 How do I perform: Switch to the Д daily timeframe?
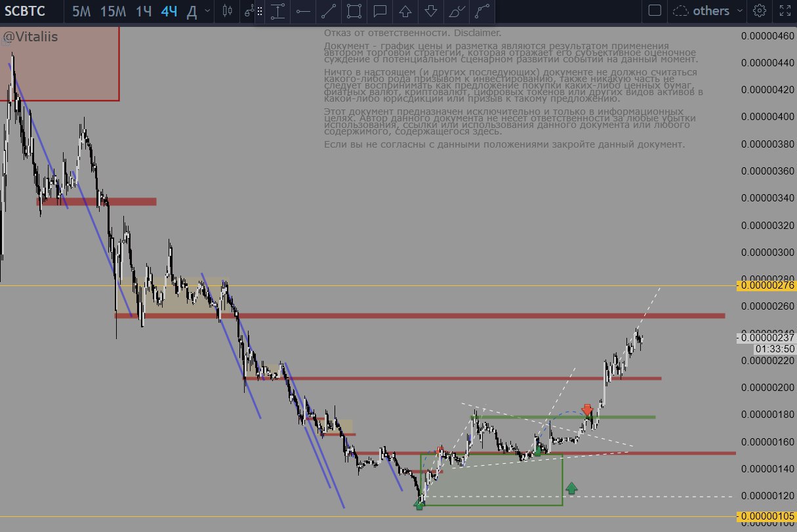pyautogui.click(x=192, y=11)
